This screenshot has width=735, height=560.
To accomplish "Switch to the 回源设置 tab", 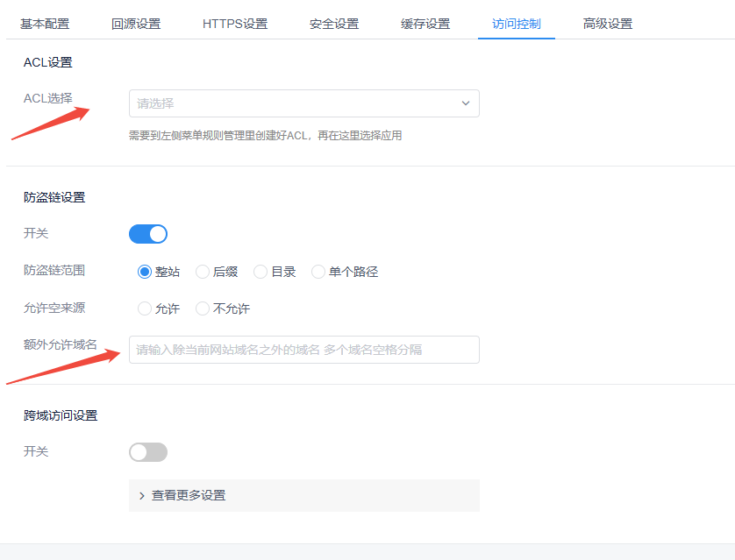I will [136, 24].
